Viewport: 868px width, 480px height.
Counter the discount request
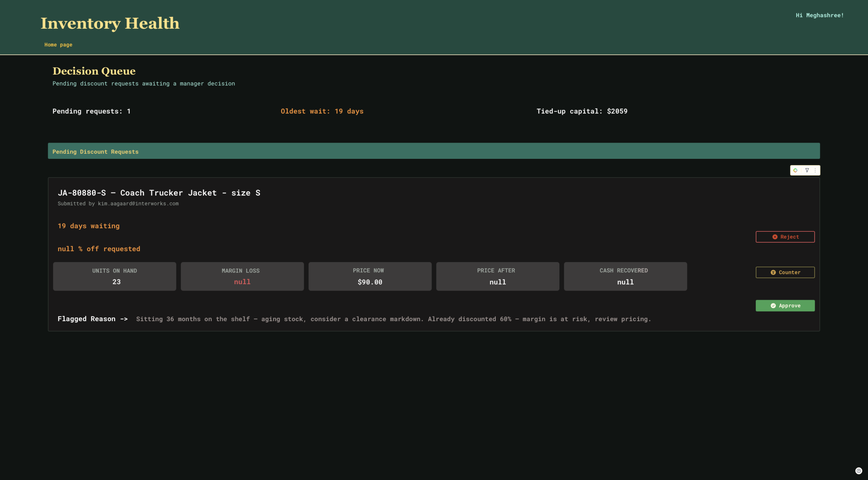pyautogui.click(x=785, y=272)
